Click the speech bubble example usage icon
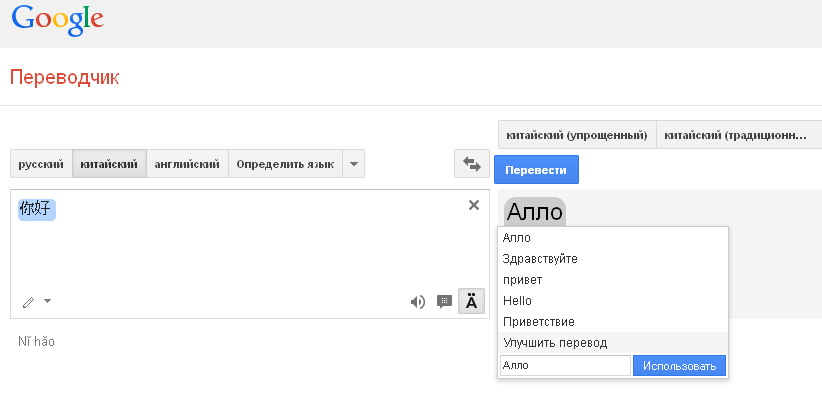Screen dimensions: 822x404 (x=445, y=301)
